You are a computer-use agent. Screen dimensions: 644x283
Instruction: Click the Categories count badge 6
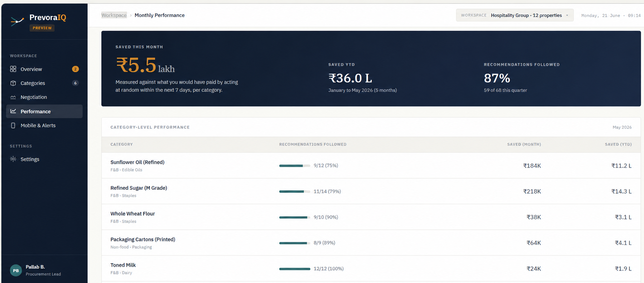click(75, 83)
